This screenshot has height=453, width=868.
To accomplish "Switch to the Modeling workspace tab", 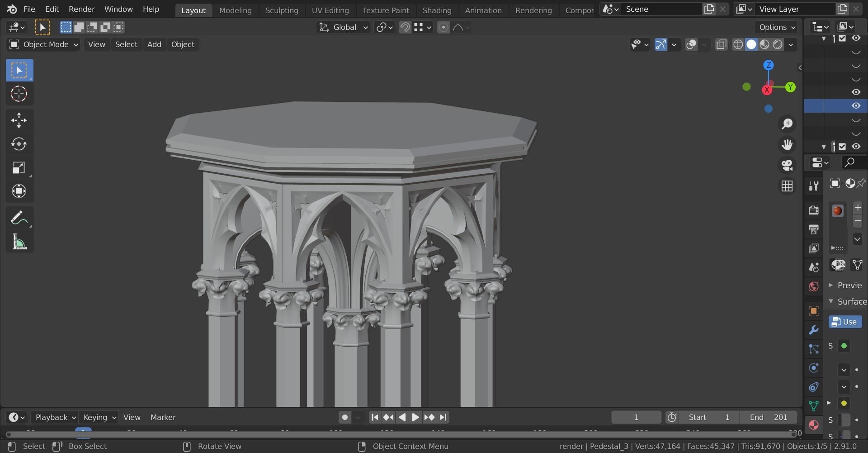I will [235, 10].
